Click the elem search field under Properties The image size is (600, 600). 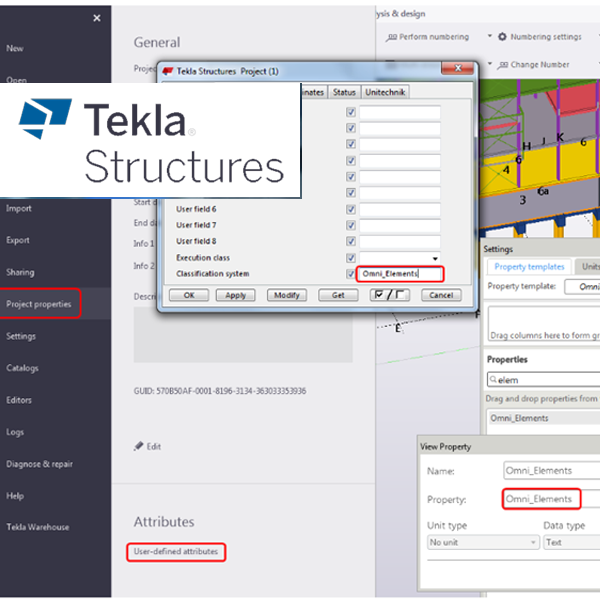point(543,380)
